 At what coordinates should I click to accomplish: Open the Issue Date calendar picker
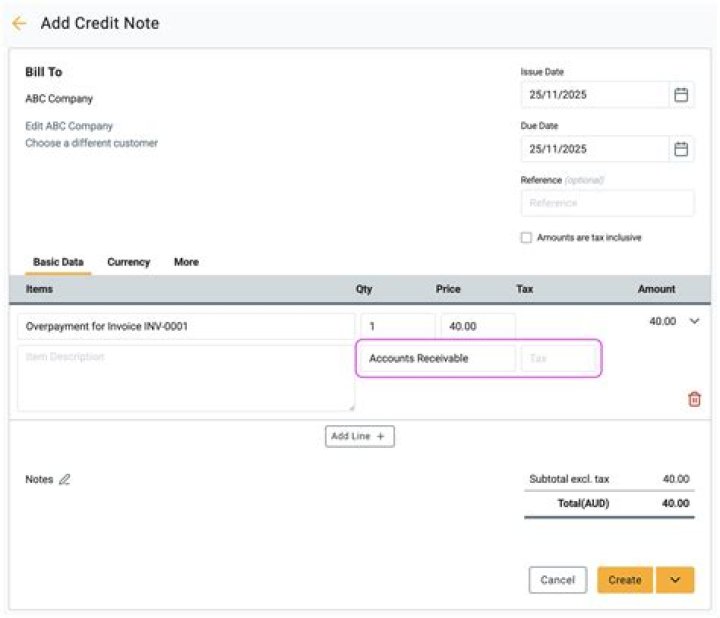click(x=681, y=95)
